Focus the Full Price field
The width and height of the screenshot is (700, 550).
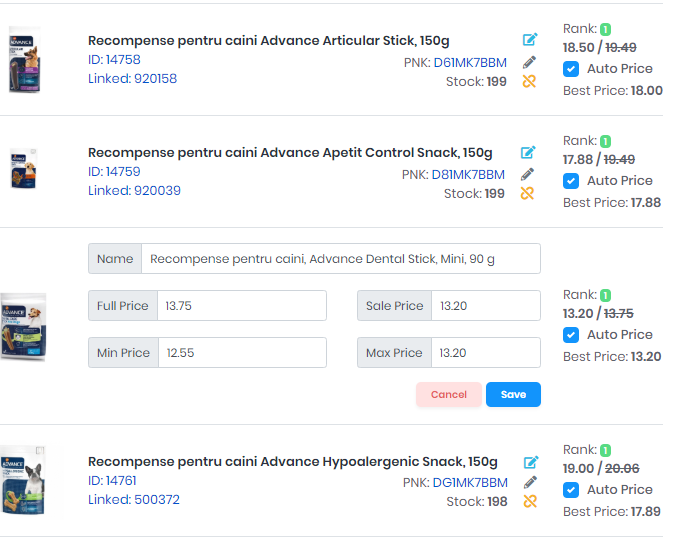coord(242,306)
